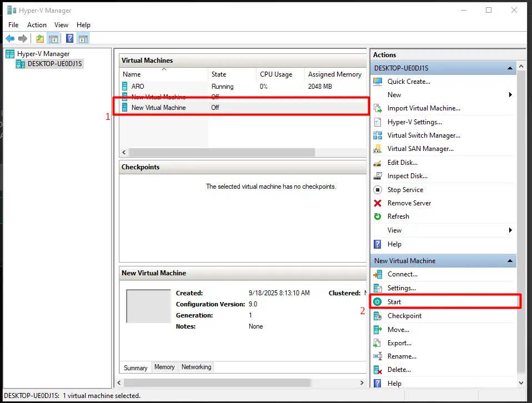Switch to the Summary tab
Image resolution: width=532 pixels, height=403 pixels.
pos(135,367)
